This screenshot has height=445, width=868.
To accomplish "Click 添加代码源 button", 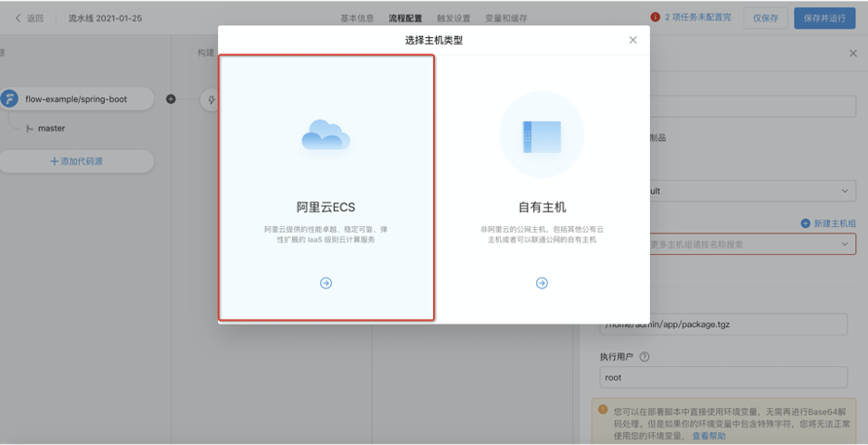I will [76, 161].
